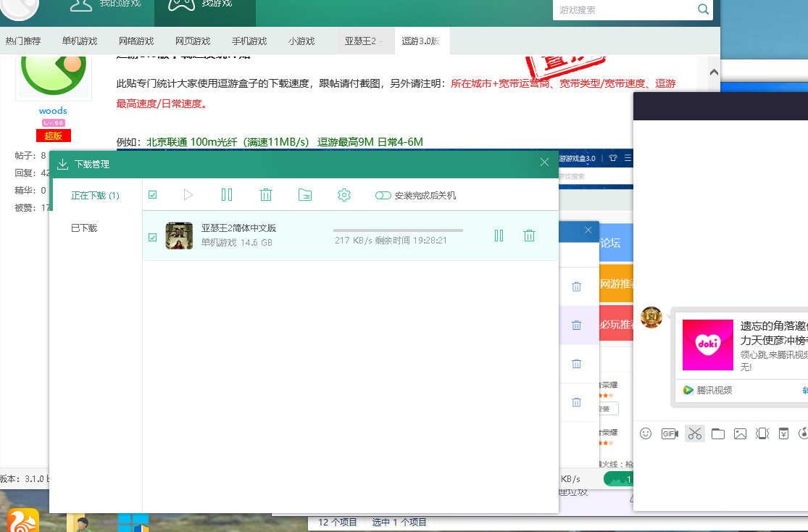Open the 热门推荐 tab
808x532 pixels.
pos(23,41)
